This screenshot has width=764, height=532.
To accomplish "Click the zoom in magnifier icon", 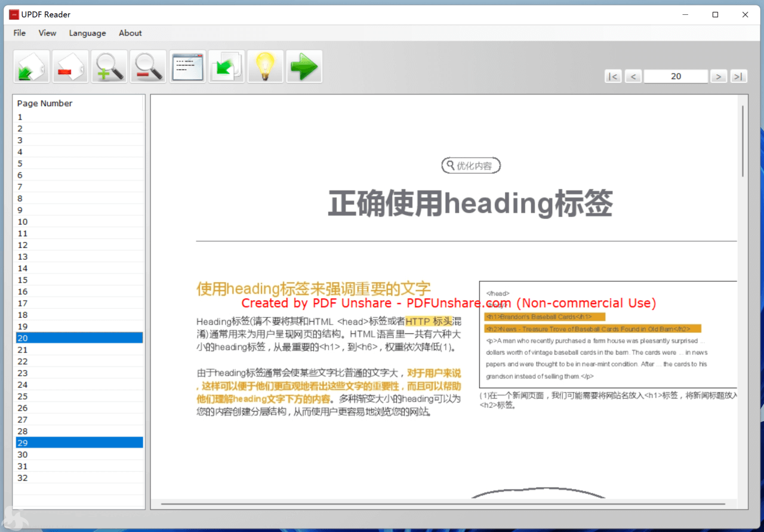I will (x=109, y=66).
